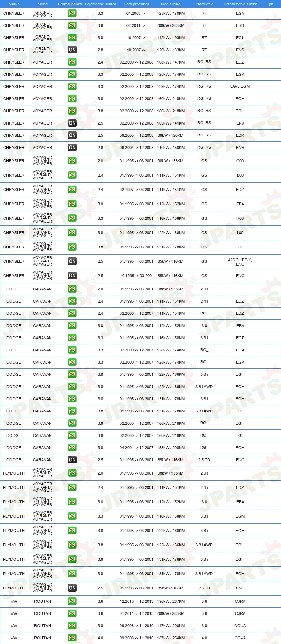
Task: Click the diesel ON icon in the Voyager ENJ row
Action: [x=72, y=123]
